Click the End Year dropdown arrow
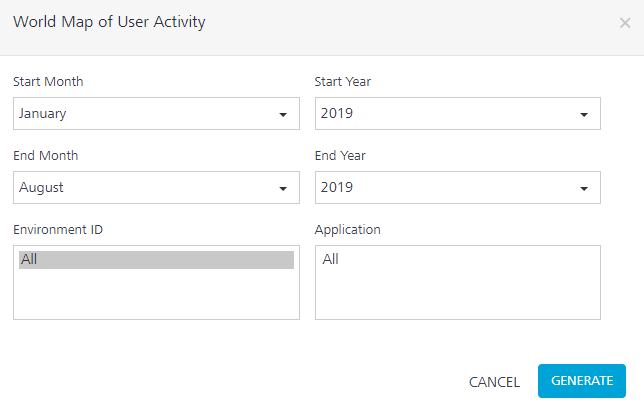The height and width of the screenshot is (410, 644). tap(584, 188)
